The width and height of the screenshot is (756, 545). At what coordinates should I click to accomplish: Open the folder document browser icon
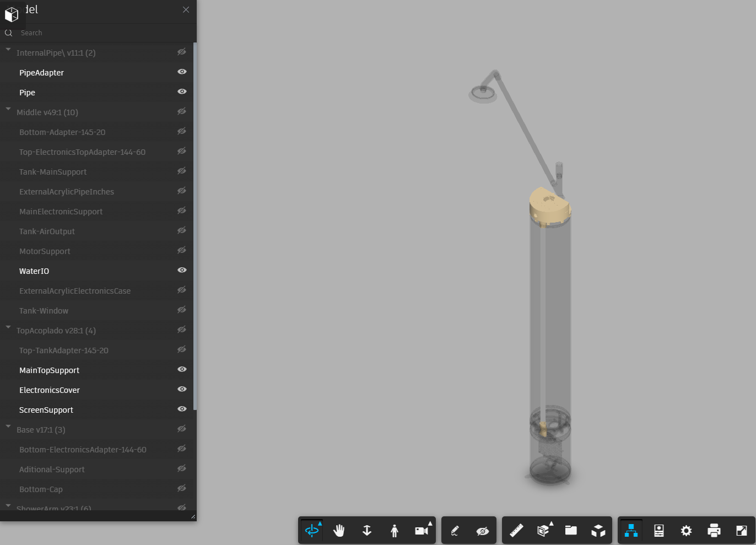coord(571,531)
